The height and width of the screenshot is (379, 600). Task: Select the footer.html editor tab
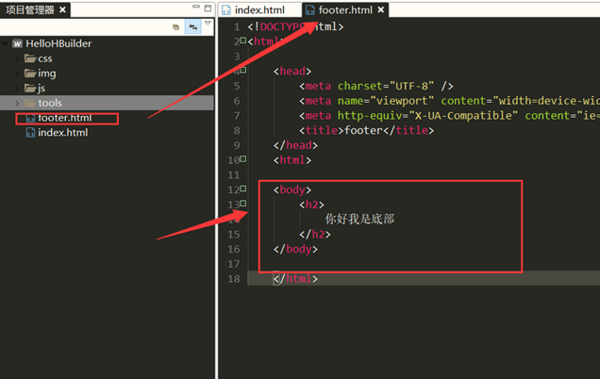click(x=345, y=10)
